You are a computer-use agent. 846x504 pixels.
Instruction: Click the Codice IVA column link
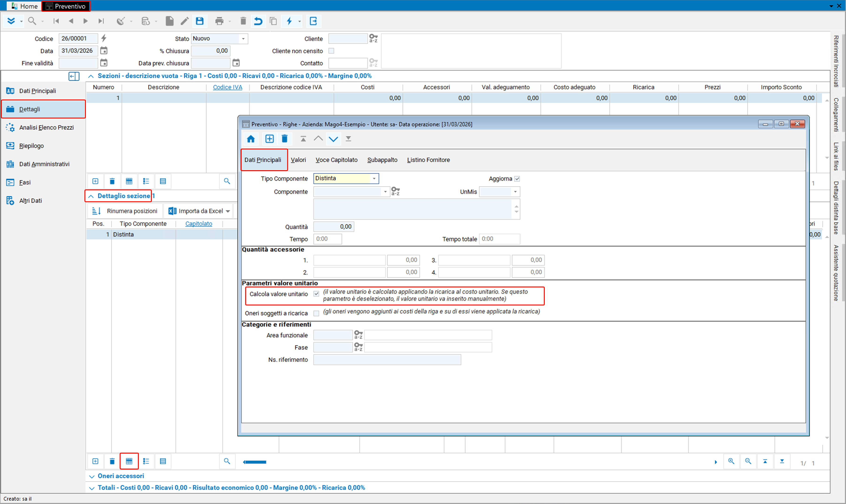pyautogui.click(x=228, y=87)
